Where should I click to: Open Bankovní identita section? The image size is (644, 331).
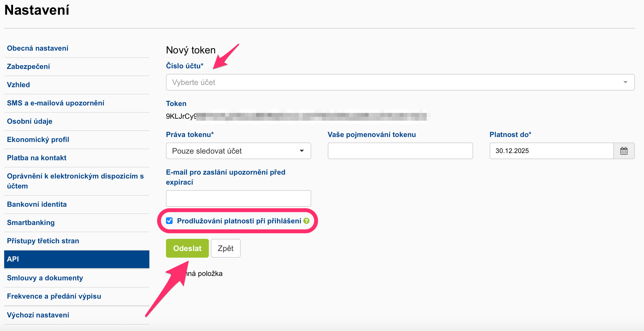37,204
